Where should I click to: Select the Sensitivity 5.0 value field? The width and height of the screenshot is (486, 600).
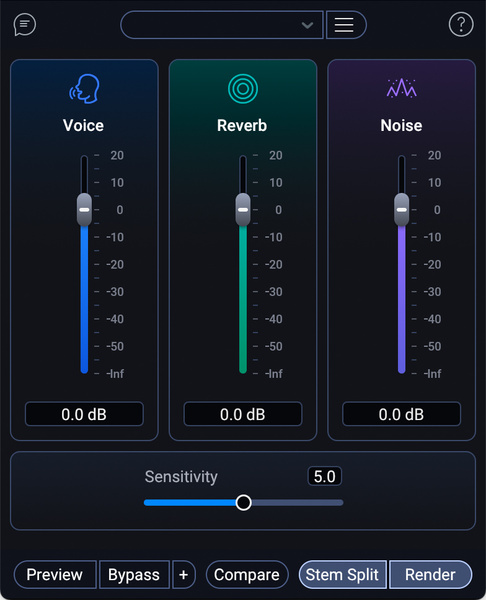(x=325, y=476)
